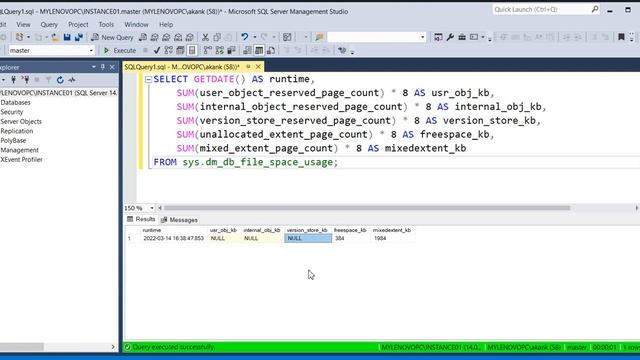Switch to the Results tab
Viewport: 640px width, 360px height.
click(x=141, y=219)
